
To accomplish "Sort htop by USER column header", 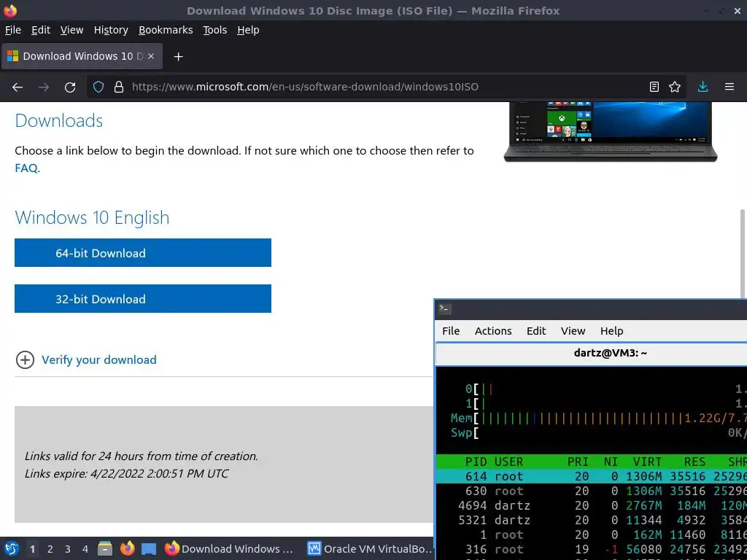I will tap(508, 462).
